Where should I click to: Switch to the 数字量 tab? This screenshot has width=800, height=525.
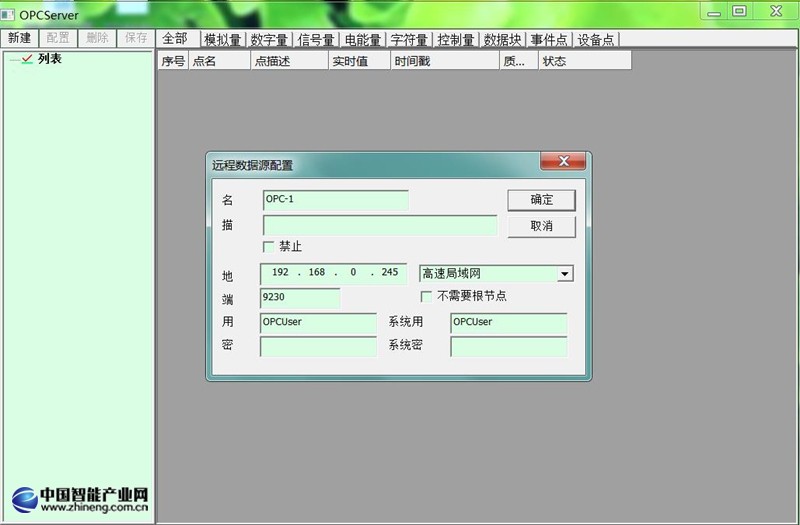tap(269, 40)
